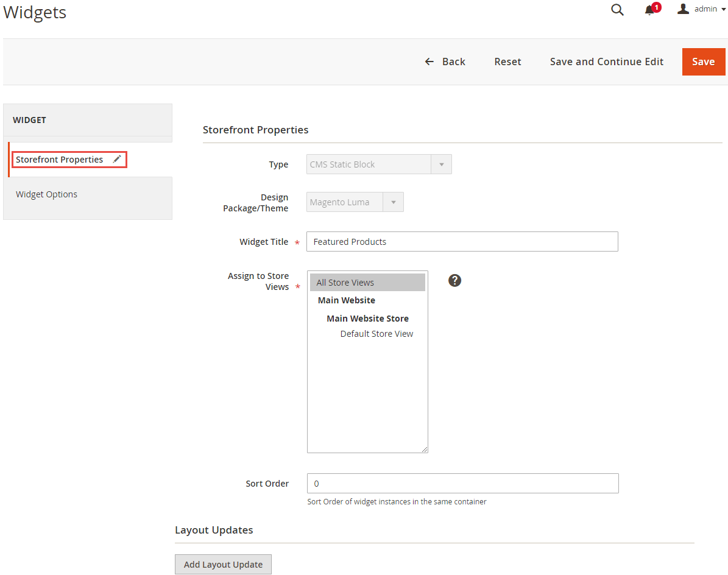The width and height of the screenshot is (728, 575).
Task: Open the Type dropdown (CMS Static Block)
Action: (379, 164)
